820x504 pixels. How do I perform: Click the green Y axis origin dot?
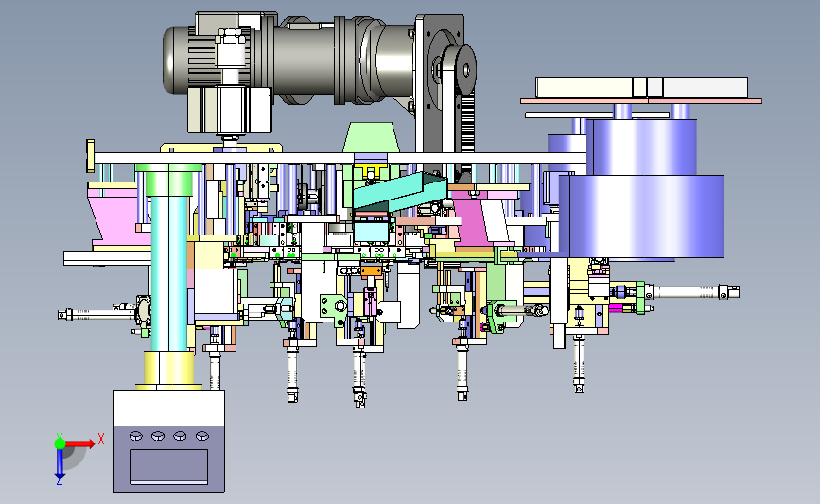coord(60,443)
